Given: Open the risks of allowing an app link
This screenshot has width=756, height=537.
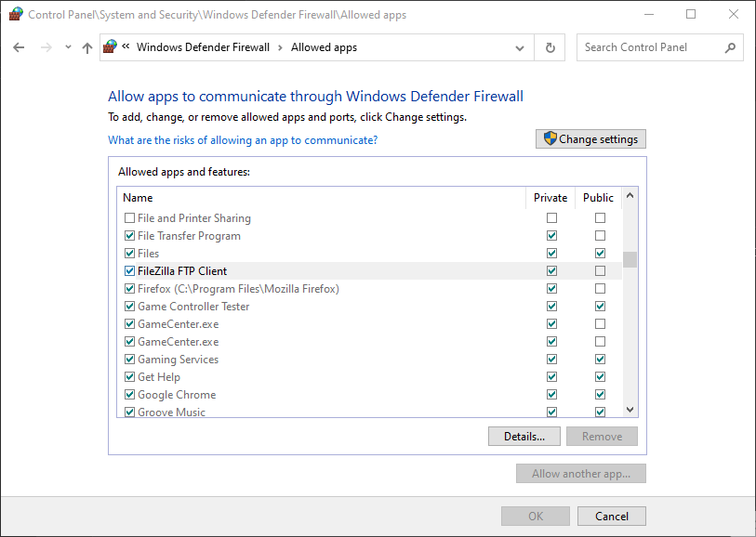Looking at the screenshot, I should 243,140.
